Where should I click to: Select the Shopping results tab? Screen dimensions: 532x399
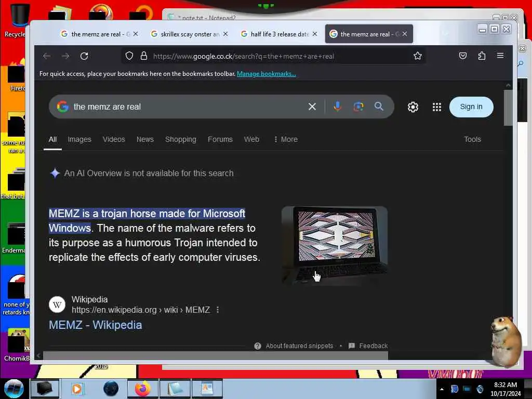point(180,139)
